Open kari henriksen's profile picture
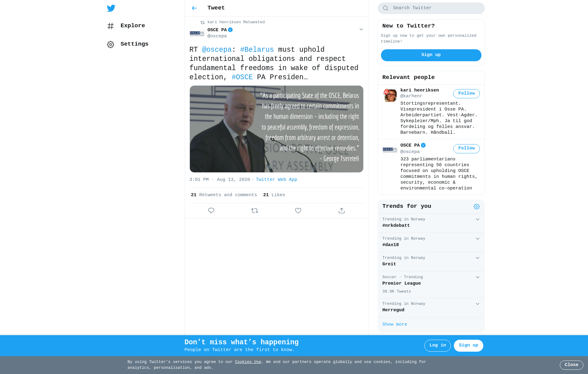588x374 pixels. coord(390,95)
